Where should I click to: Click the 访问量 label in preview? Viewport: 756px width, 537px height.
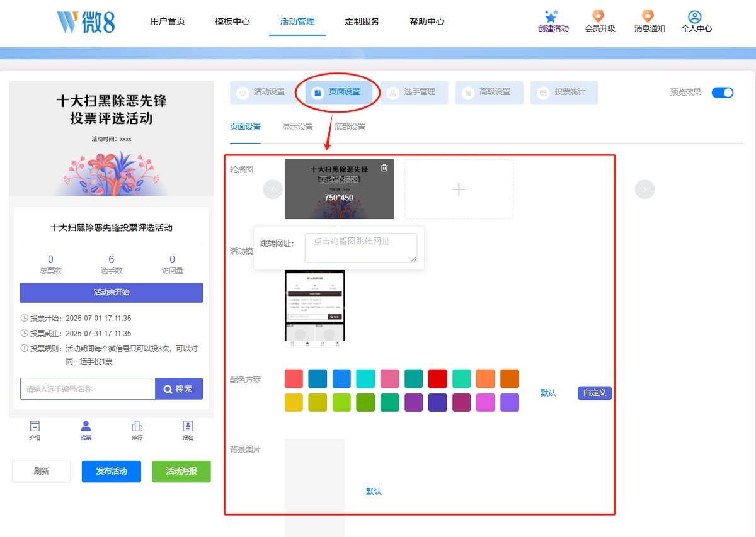tap(172, 271)
